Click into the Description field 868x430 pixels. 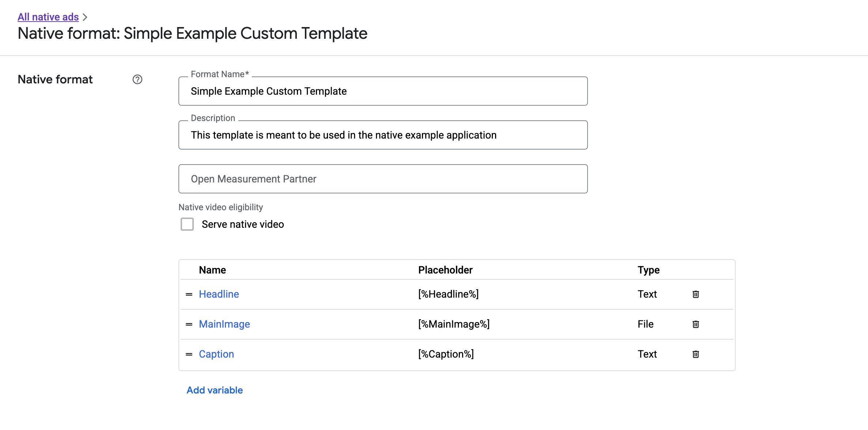383,135
